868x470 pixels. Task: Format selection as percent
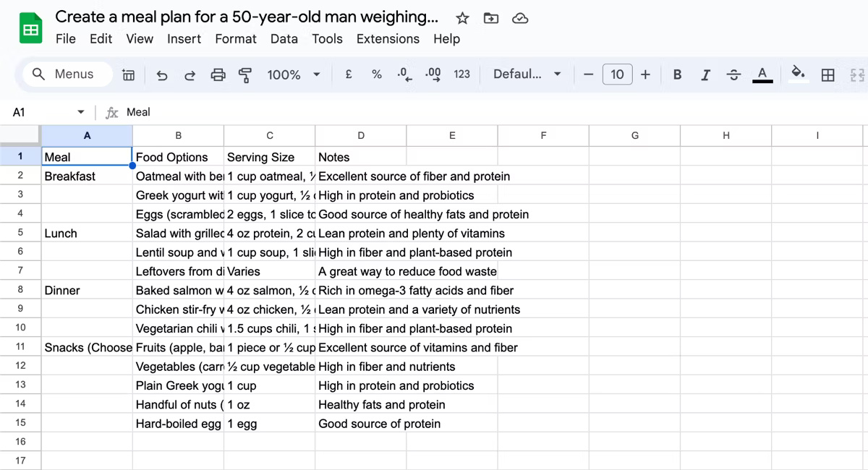(376, 74)
